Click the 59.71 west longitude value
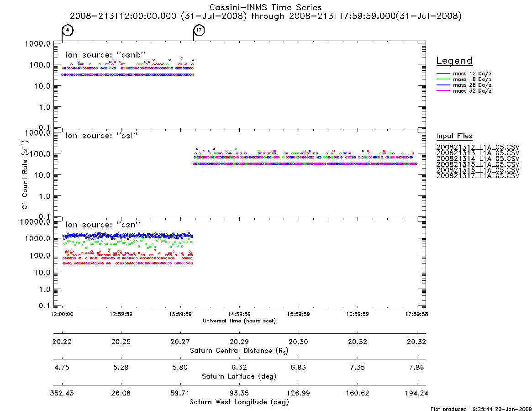 pos(180,393)
